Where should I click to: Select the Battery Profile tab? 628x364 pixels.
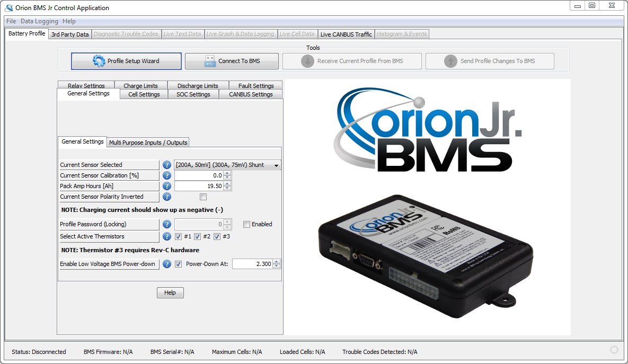click(x=27, y=33)
